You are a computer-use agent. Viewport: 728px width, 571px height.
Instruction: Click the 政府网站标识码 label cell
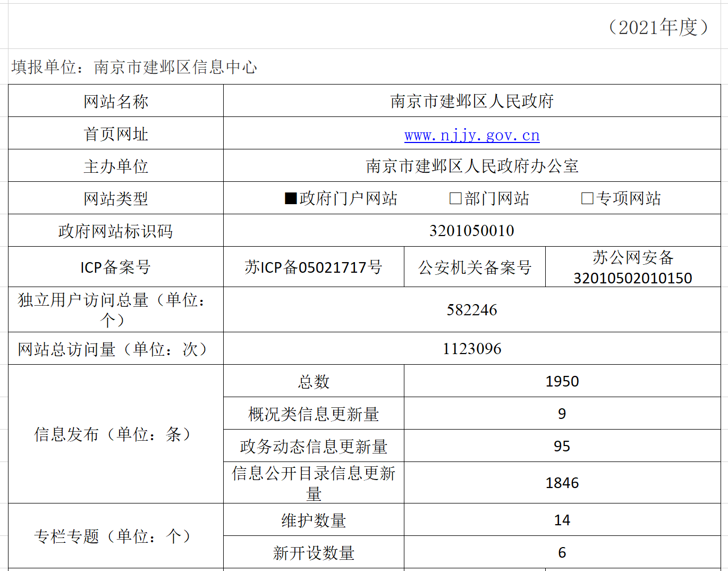[x=116, y=231]
